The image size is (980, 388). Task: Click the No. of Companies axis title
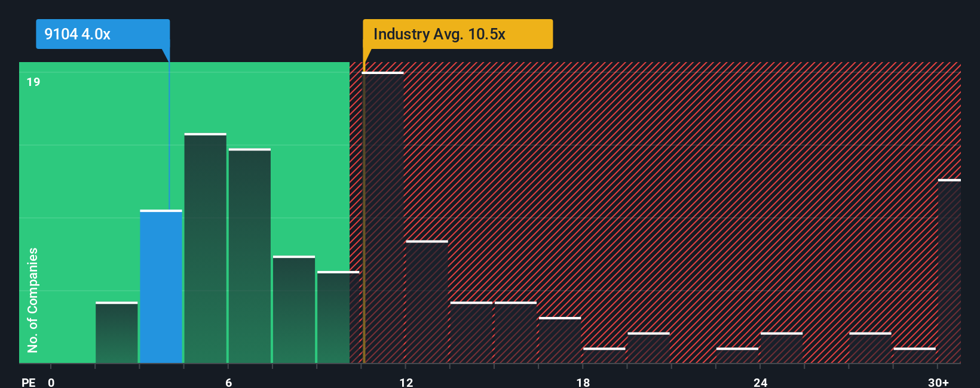click(33, 300)
